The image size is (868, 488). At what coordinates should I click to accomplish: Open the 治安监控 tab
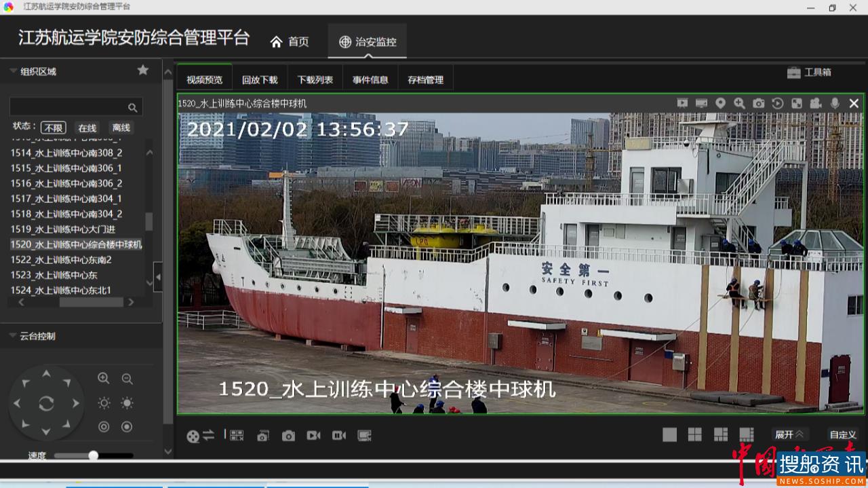[368, 41]
